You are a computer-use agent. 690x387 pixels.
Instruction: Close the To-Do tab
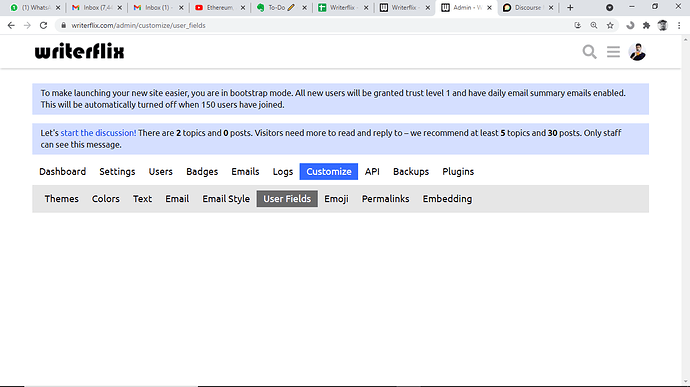[x=304, y=8]
